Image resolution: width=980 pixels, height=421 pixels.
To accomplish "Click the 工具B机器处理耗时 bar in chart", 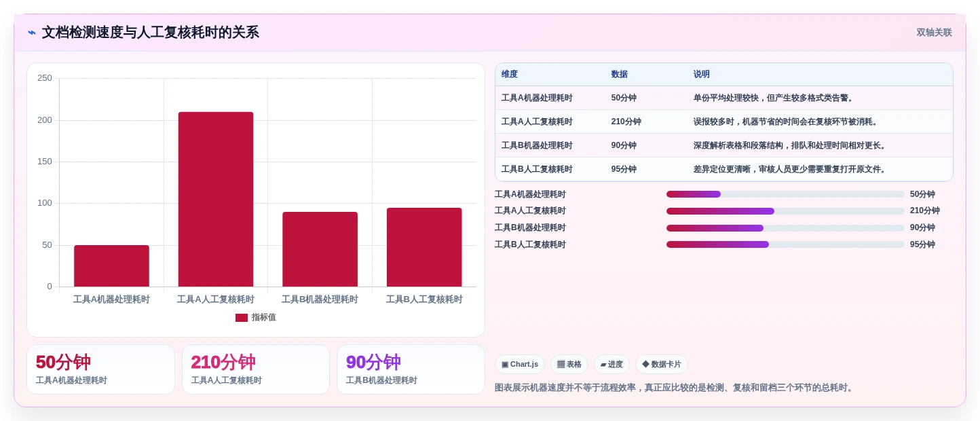I will click(x=320, y=249).
